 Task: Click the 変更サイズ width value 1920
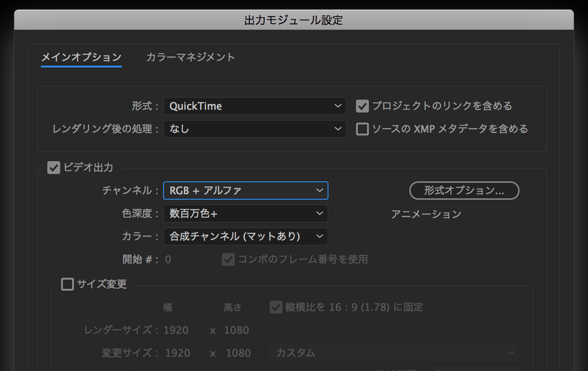[x=177, y=353]
